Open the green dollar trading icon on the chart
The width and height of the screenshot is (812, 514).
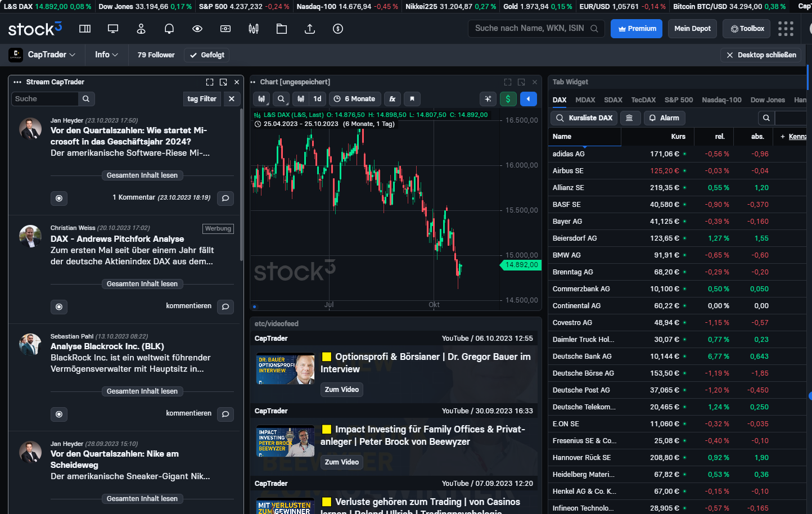click(x=508, y=99)
